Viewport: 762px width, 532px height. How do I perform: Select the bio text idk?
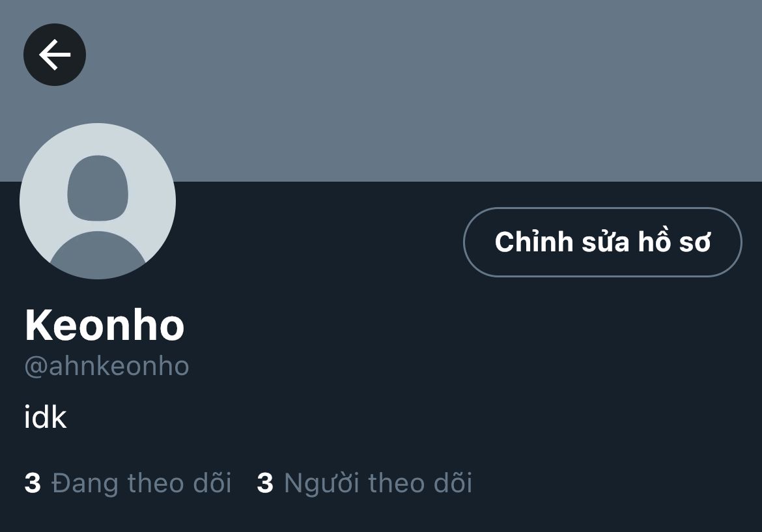pos(45,417)
